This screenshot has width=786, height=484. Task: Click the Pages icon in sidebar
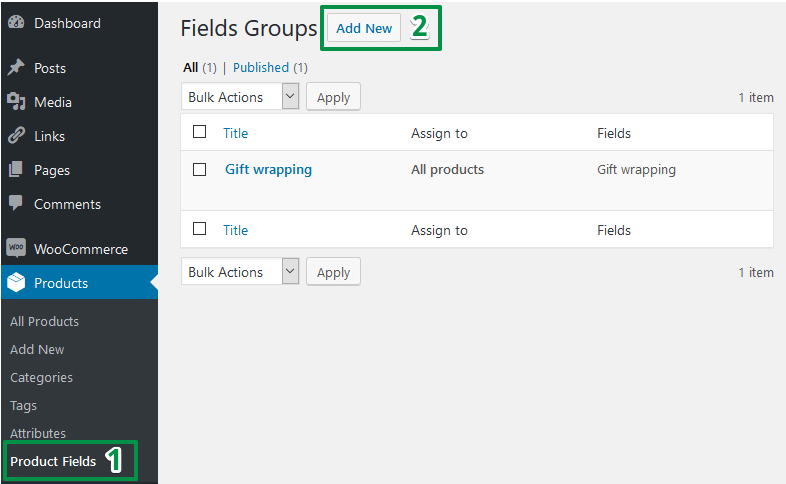16,169
